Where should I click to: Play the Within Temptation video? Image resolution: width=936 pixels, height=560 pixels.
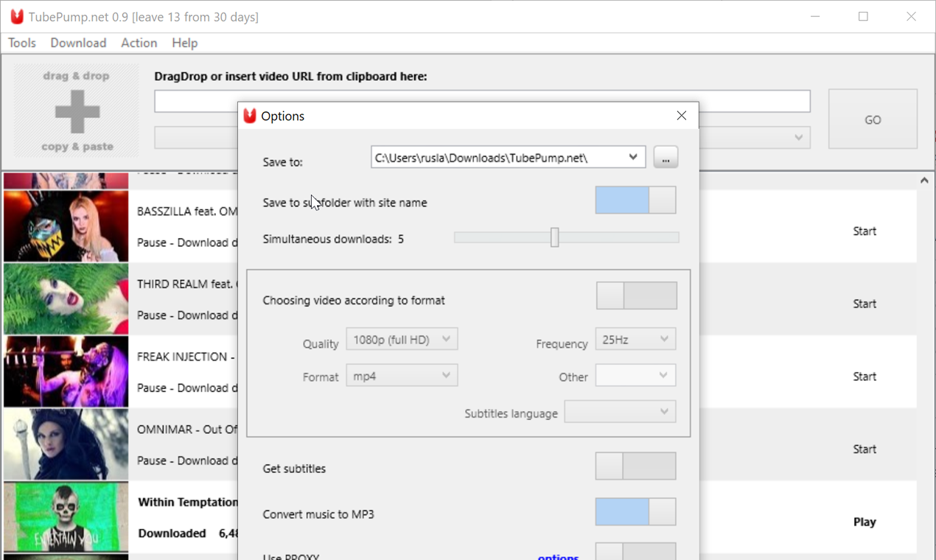point(865,522)
